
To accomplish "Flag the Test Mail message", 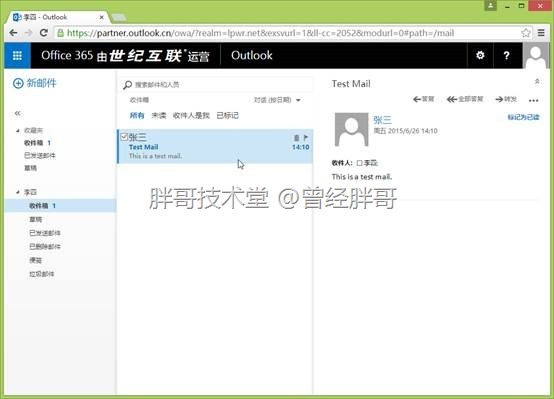I will pyautogui.click(x=306, y=137).
